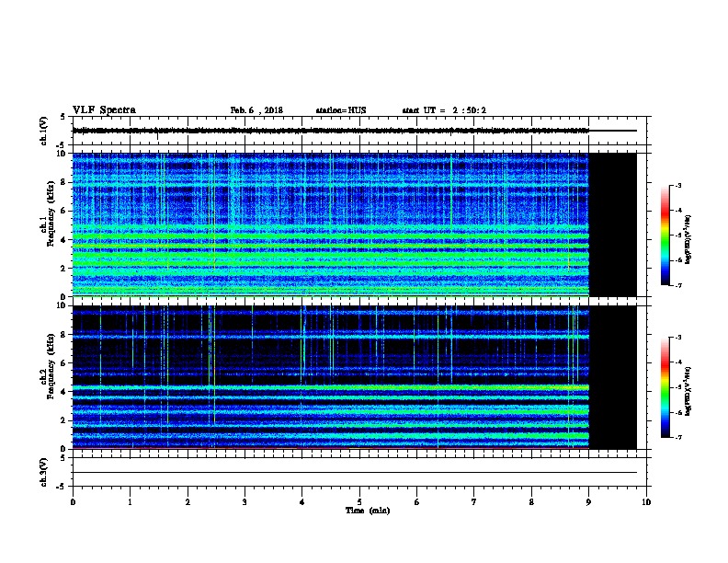Viewport: 728px width, 563px height.
Task: Select the "start UT = 2:50:2" header text
Action: click(444, 110)
